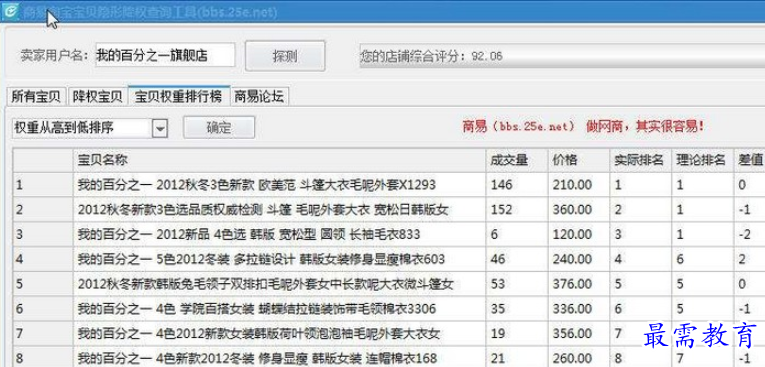Click price cell 120.00
The height and width of the screenshot is (367, 765).
(572, 235)
